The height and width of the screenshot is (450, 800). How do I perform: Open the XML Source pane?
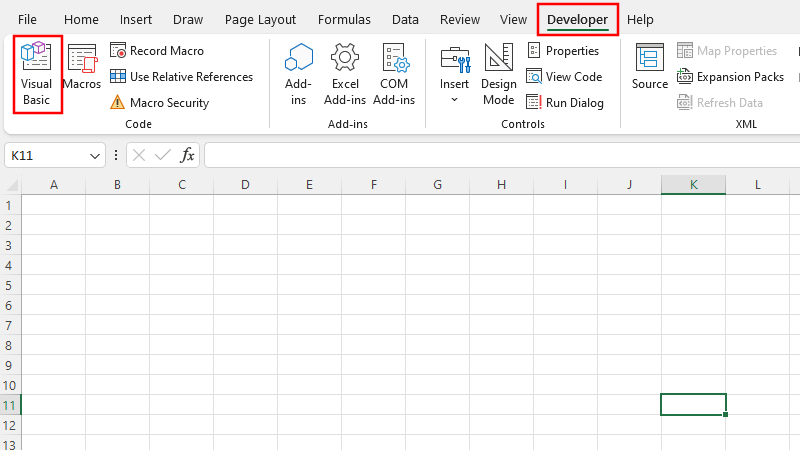649,67
